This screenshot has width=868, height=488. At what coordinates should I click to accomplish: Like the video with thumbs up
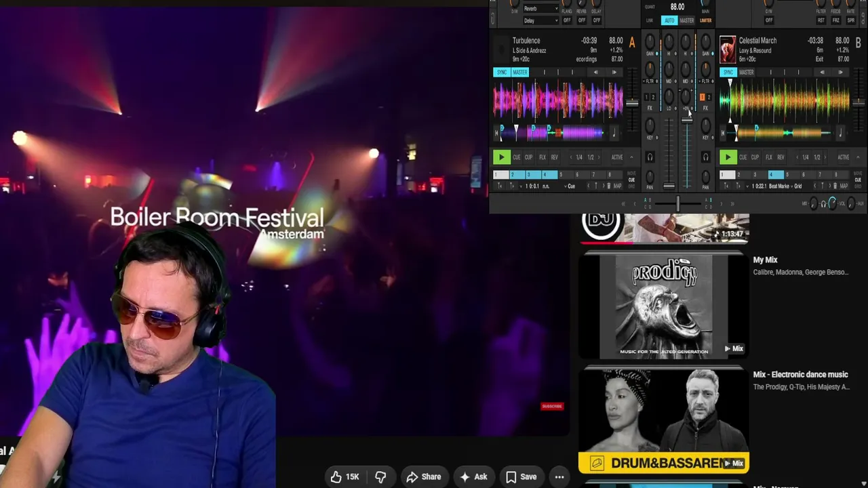pyautogui.click(x=344, y=476)
